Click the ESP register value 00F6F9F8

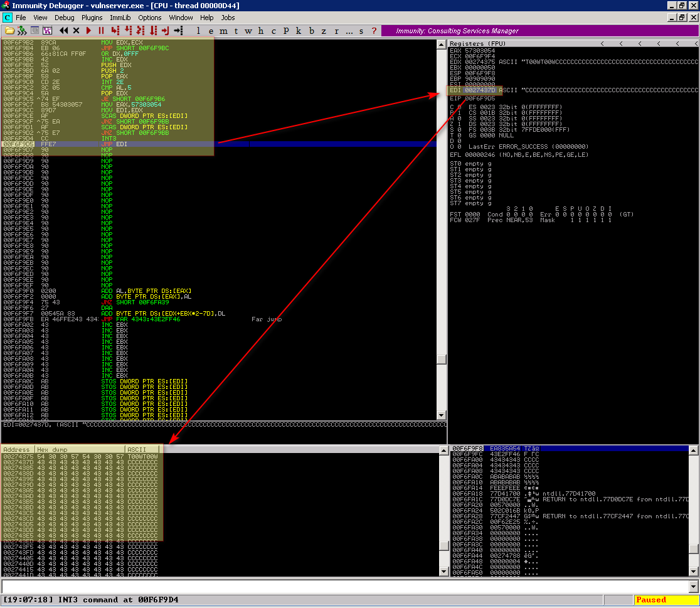point(479,73)
